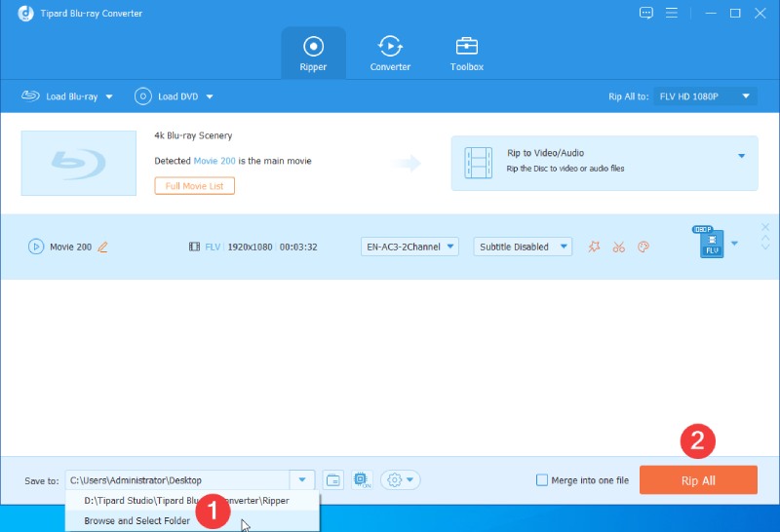Open the feedback chat icon in title bar
The height and width of the screenshot is (532, 780).
646,14
